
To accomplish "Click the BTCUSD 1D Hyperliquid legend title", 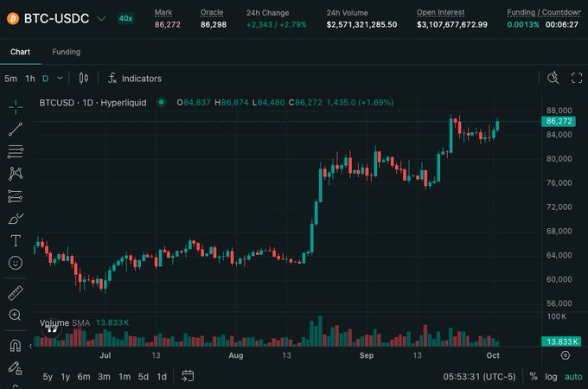I will [x=93, y=102].
